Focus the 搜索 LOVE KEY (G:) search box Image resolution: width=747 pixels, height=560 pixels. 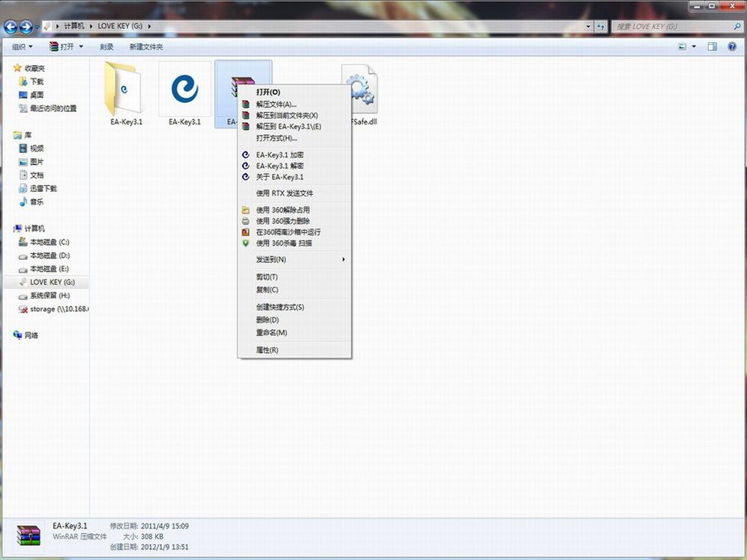tap(672, 27)
